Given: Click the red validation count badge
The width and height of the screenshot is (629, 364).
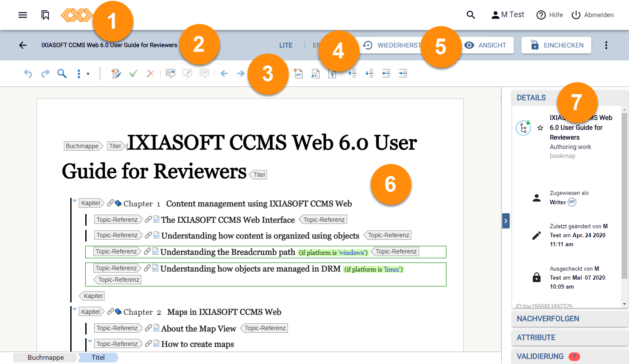Looking at the screenshot, I should pyautogui.click(x=574, y=356).
